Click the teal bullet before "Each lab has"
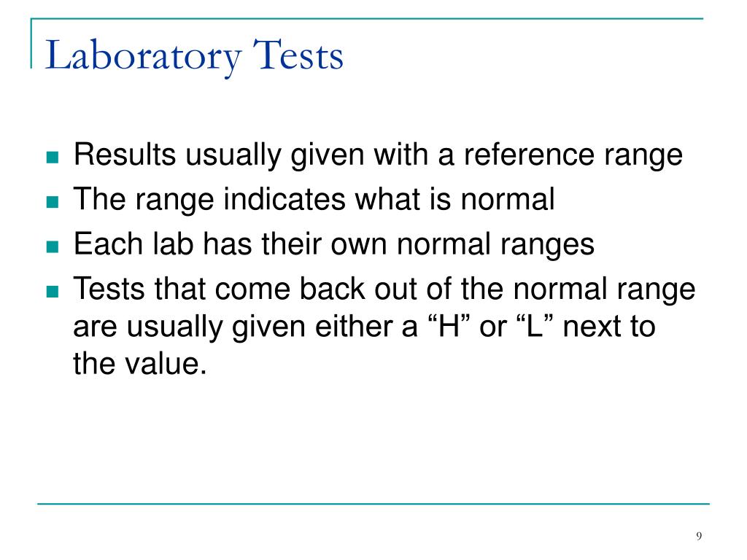 53,246
